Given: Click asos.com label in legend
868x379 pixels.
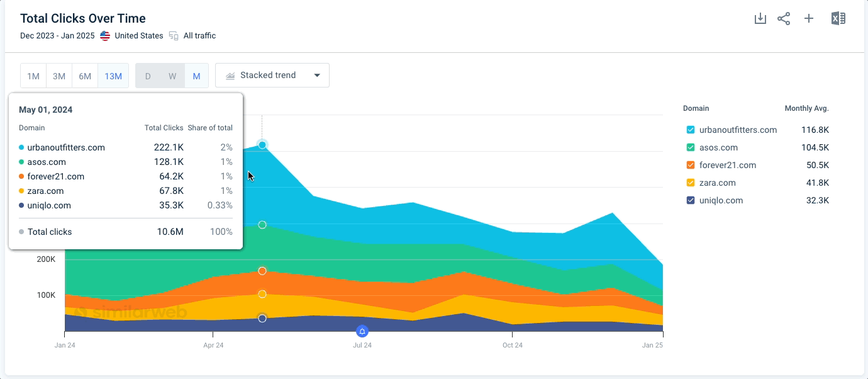Looking at the screenshot, I should (x=718, y=147).
